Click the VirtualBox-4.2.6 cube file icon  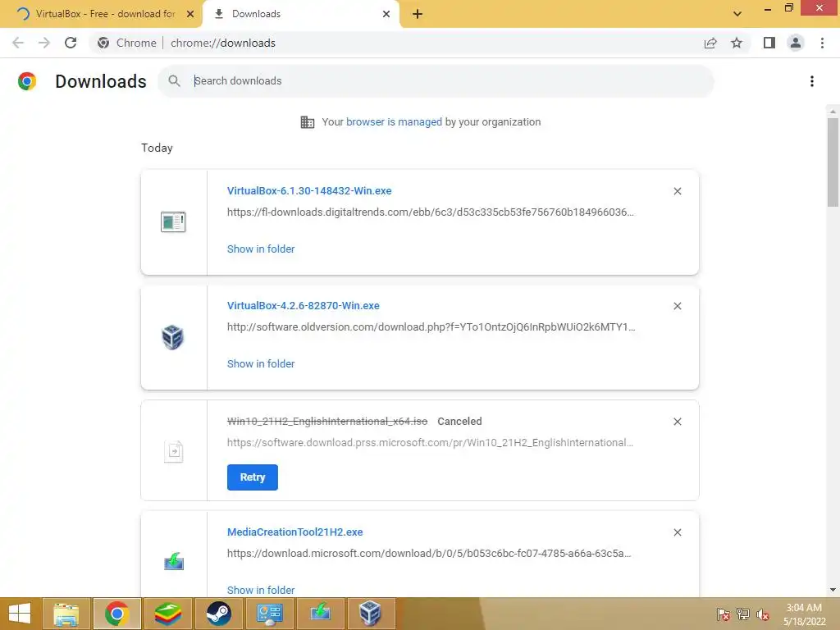(173, 337)
